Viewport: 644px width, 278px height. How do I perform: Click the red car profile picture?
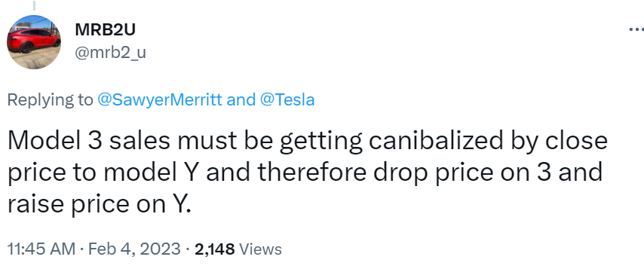coord(34,42)
